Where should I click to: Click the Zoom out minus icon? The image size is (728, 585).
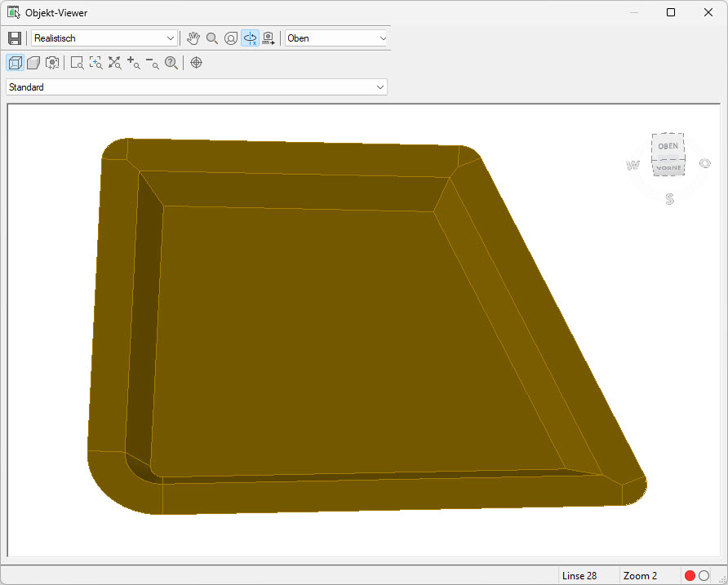153,63
